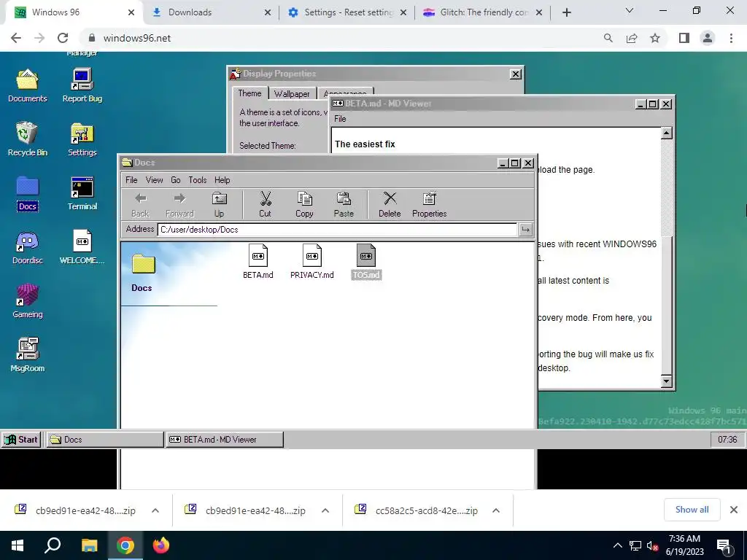Select the TOS.md file

point(366,262)
